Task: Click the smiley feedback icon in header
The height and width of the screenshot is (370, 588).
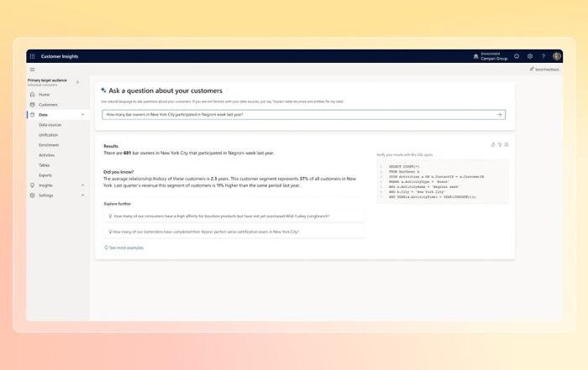Action: (517, 56)
